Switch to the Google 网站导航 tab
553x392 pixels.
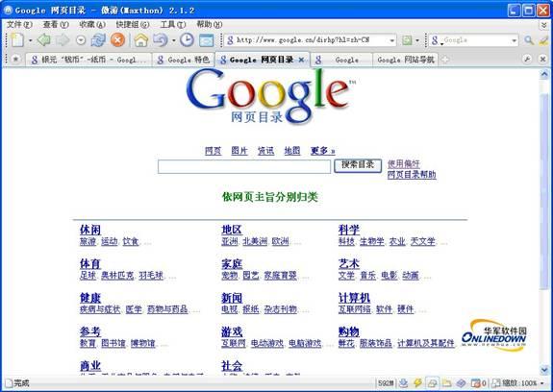(406, 60)
